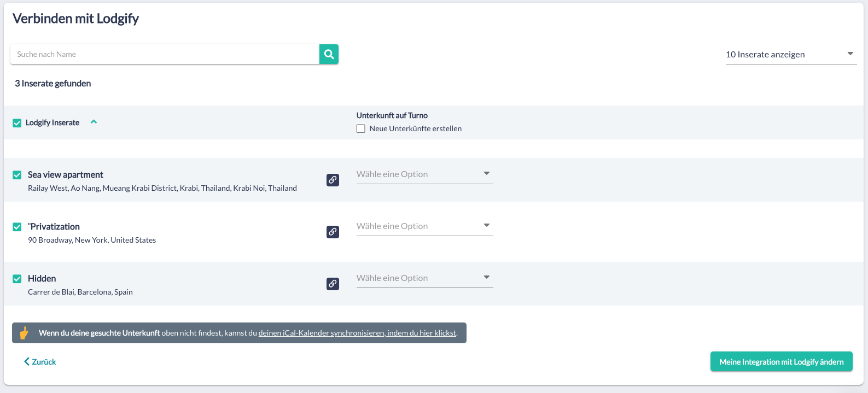
Task: Click the Hidden listing title text
Action: [42, 279]
